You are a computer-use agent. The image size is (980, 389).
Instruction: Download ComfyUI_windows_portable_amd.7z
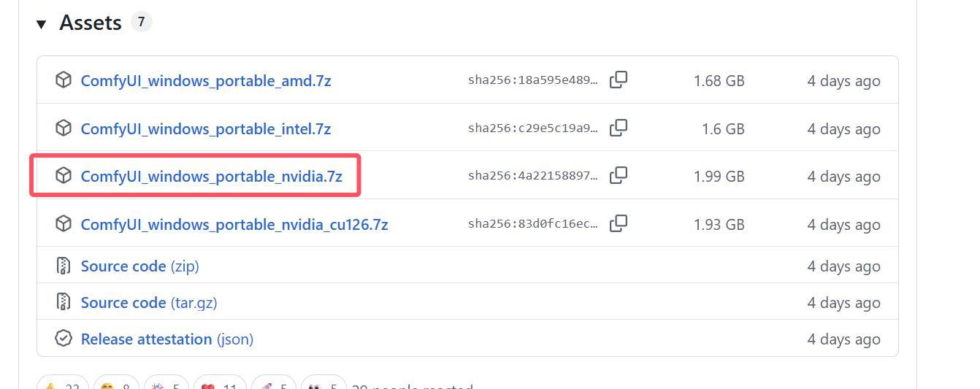pos(206,80)
